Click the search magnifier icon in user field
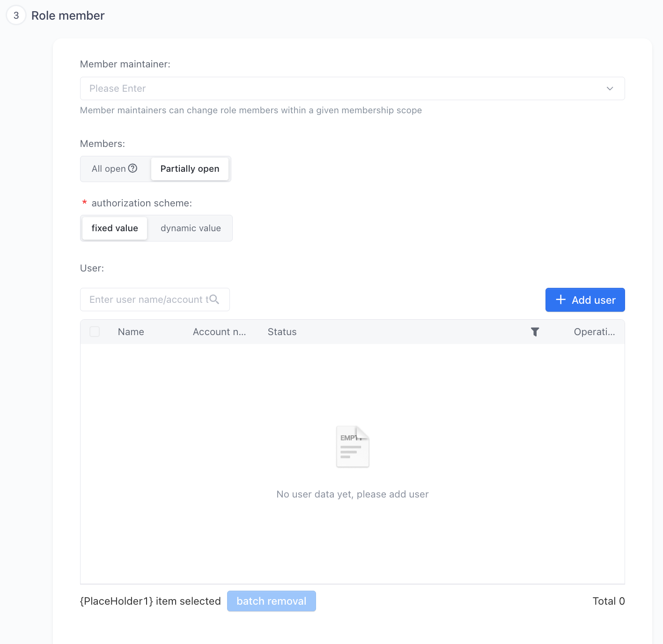 214,300
